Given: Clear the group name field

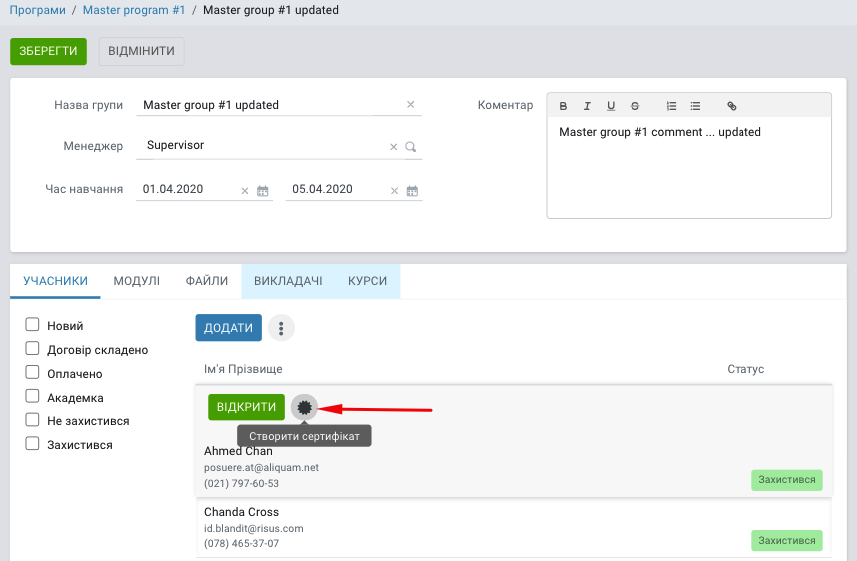Looking at the screenshot, I should tap(410, 104).
